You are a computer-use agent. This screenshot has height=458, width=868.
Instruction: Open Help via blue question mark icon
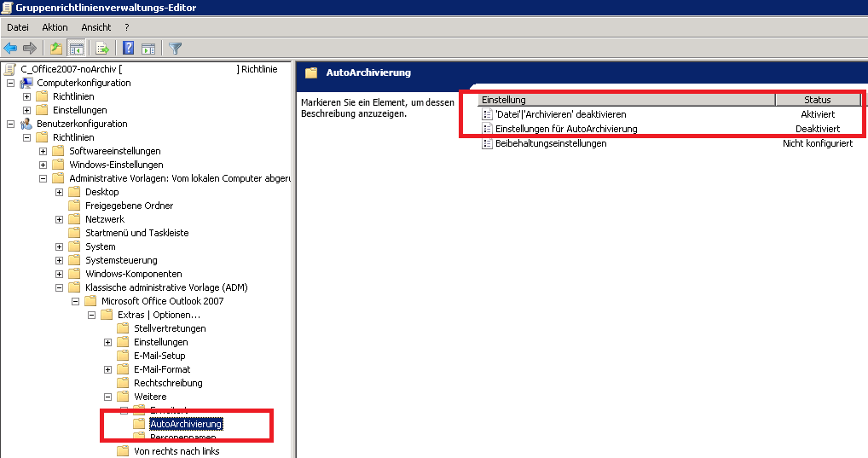(129, 48)
